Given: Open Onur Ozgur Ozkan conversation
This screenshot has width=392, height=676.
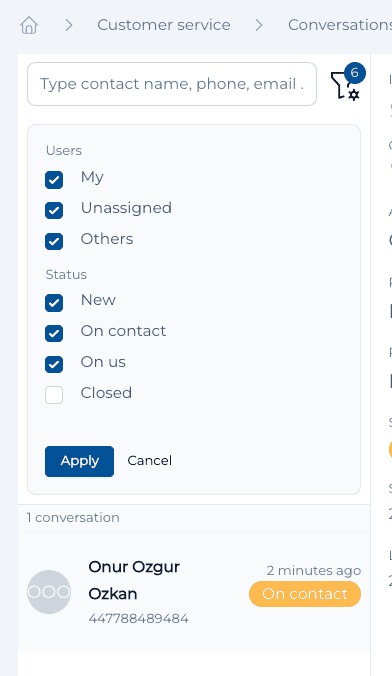Looking at the screenshot, I should (x=194, y=592).
